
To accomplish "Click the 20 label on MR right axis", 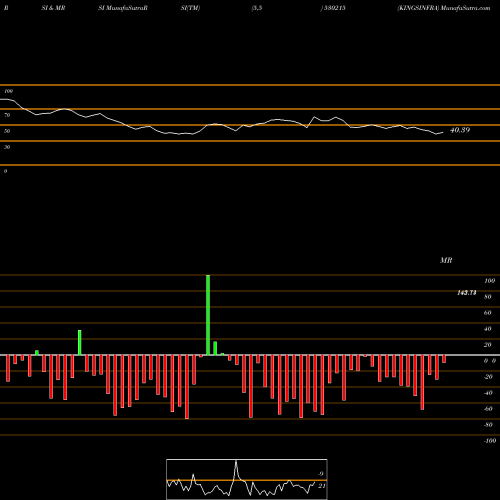I will (x=488, y=345).
